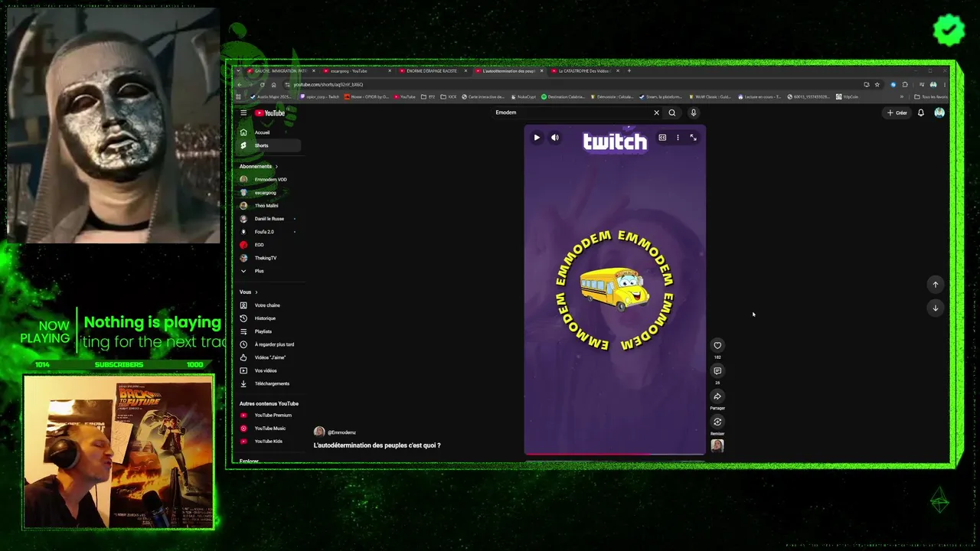Open the KICK bookmarks folder
This screenshot has width=980, height=551.
point(449,97)
